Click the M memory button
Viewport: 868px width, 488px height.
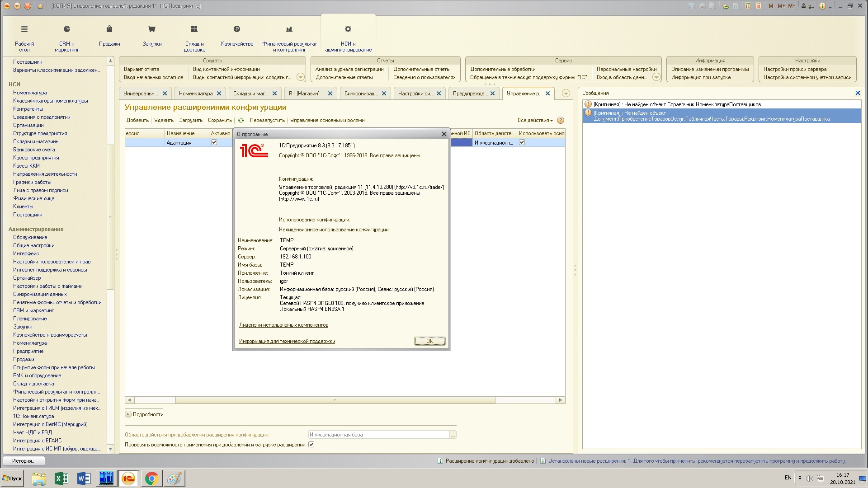click(771, 6)
